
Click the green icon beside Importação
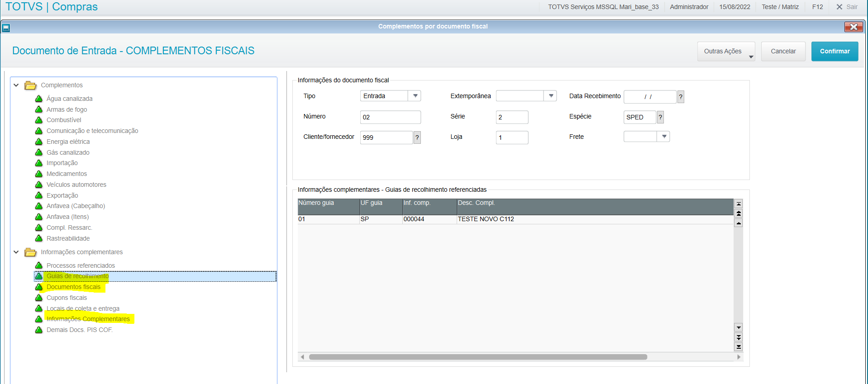[x=39, y=163]
